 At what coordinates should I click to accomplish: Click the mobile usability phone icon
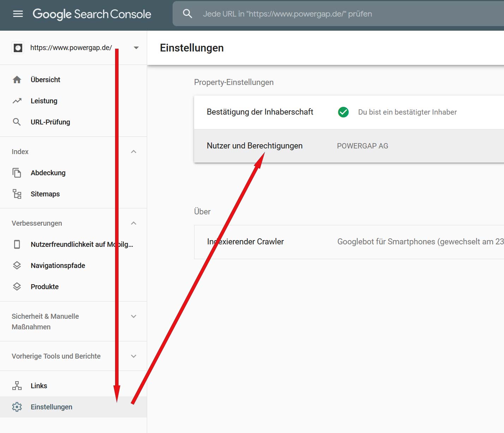[17, 244]
